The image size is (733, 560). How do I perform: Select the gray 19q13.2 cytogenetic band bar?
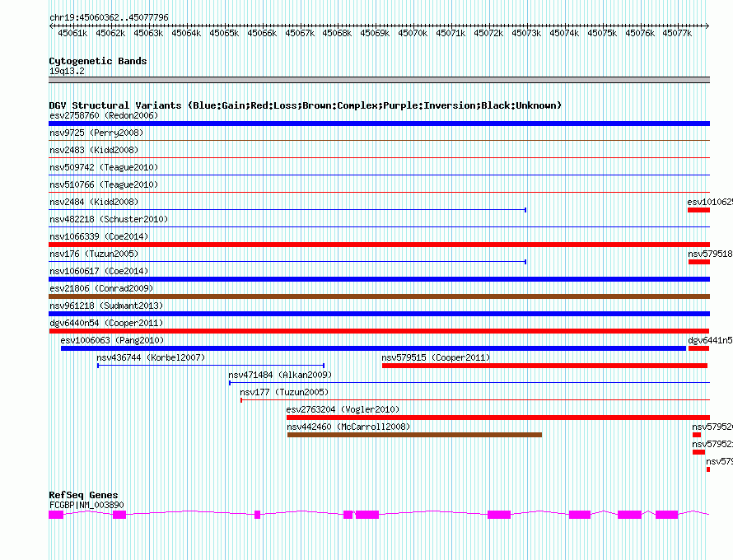pos(379,80)
